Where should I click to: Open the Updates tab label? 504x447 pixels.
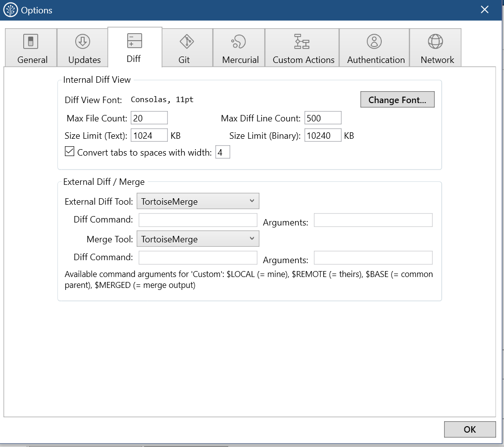(85, 60)
